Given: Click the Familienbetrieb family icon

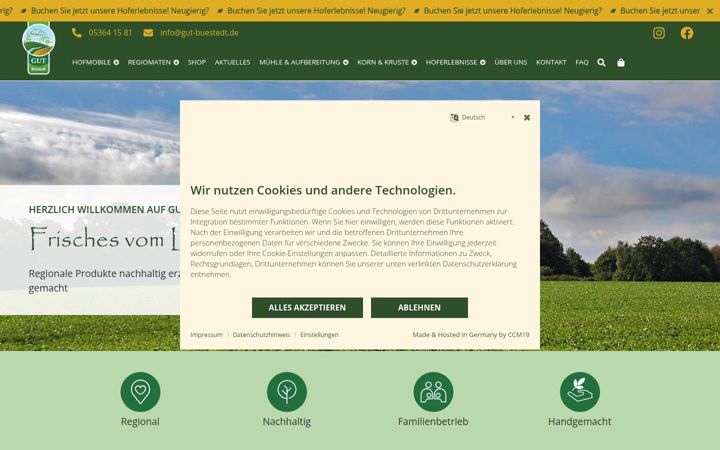Looking at the screenshot, I should pyautogui.click(x=433, y=392).
